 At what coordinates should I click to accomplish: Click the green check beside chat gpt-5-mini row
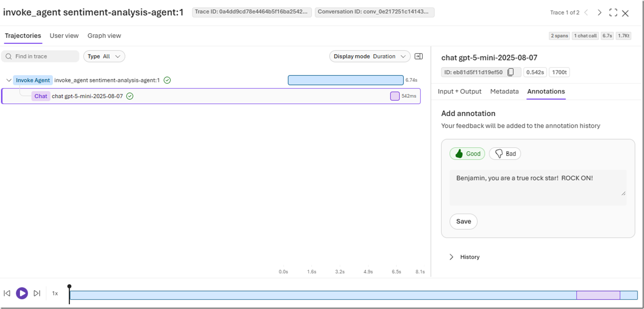click(x=130, y=96)
